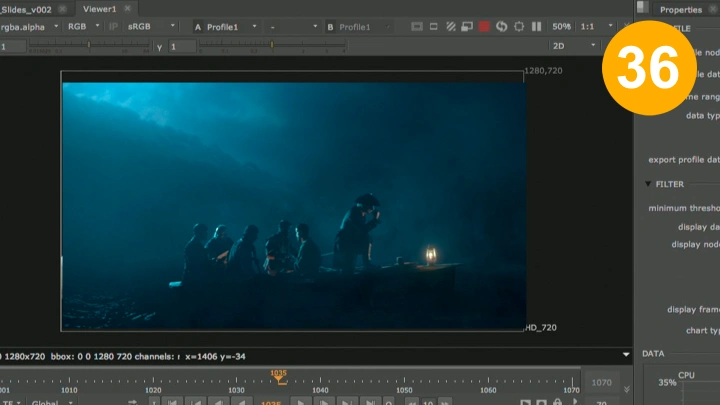Open the rgba.alpha channel dropdown
Viewport: 720px width, 405px height.
29,27
